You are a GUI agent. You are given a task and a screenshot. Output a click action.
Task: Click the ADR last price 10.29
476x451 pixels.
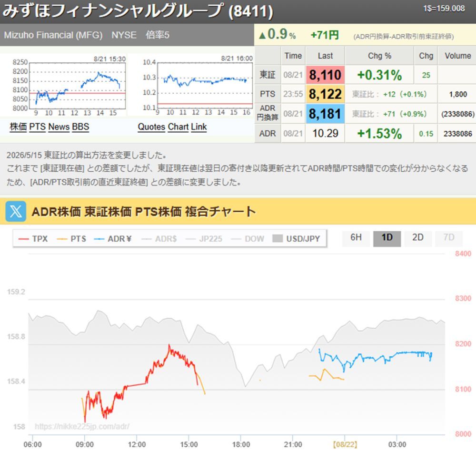[x=325, y=133]
